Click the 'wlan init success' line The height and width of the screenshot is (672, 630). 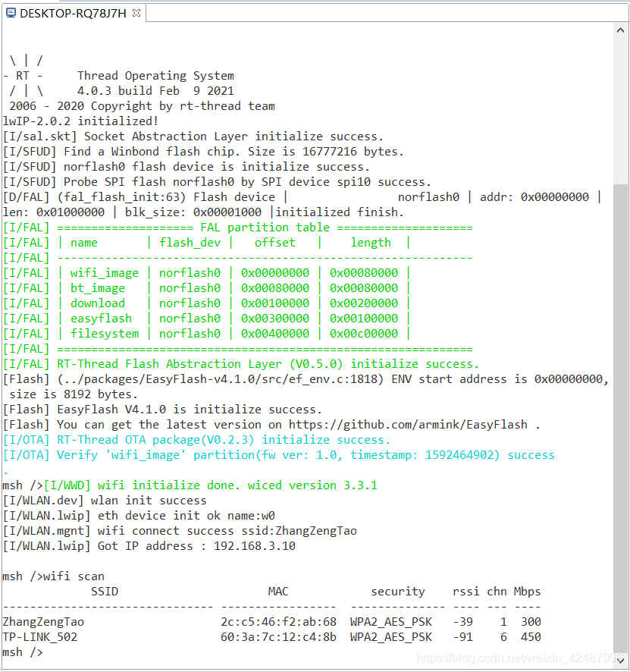(x=105, y=501)
